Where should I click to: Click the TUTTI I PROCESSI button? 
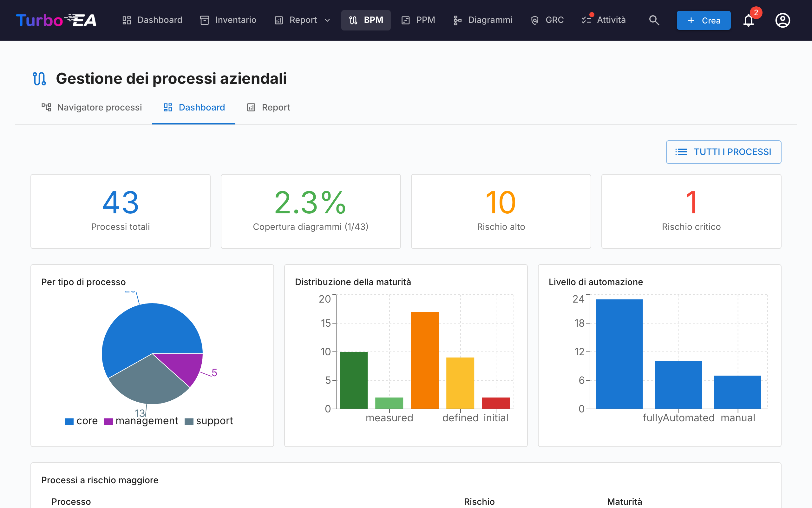(x=724, y=152)
